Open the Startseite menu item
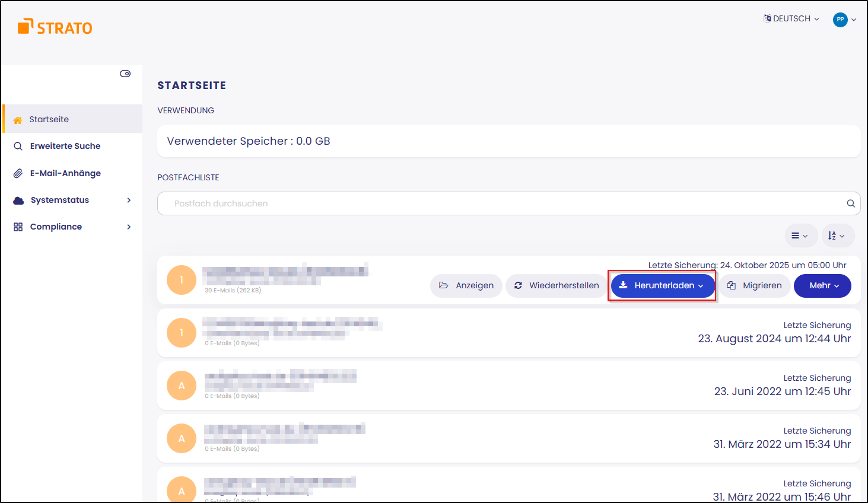Image resolution: width=868 pixels, height=503 pixels. (49, 119)
